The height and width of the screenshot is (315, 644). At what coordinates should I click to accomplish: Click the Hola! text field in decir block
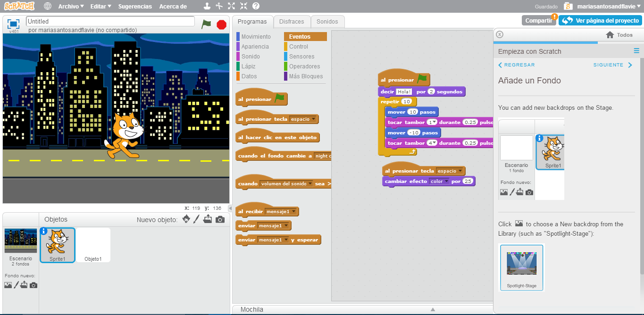pyautogui.click(x=404, y=91)
